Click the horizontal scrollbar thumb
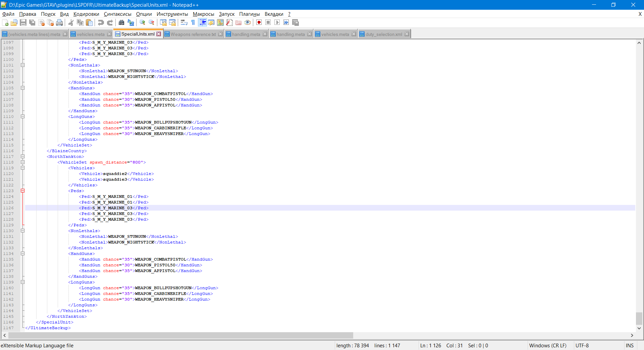This screenshot has height=350, width=644. coord(180,335)
